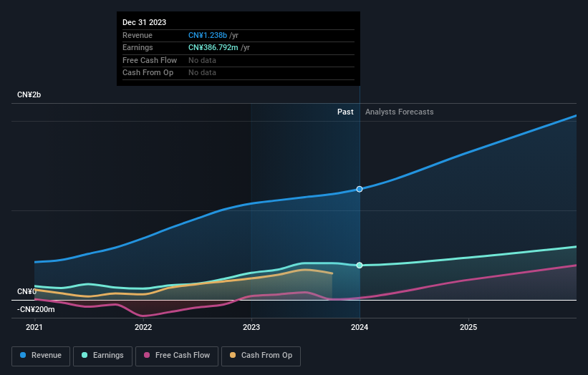588x375 pixels.
Task: Toggle the Free Cash Flow legend button
Action: tap(177, 356)
